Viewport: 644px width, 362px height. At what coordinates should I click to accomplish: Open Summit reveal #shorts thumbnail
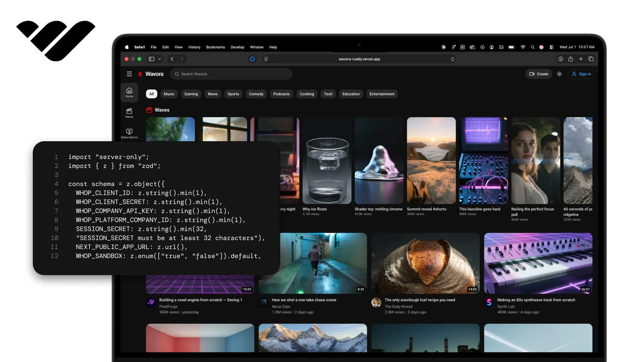pos(431,161)
